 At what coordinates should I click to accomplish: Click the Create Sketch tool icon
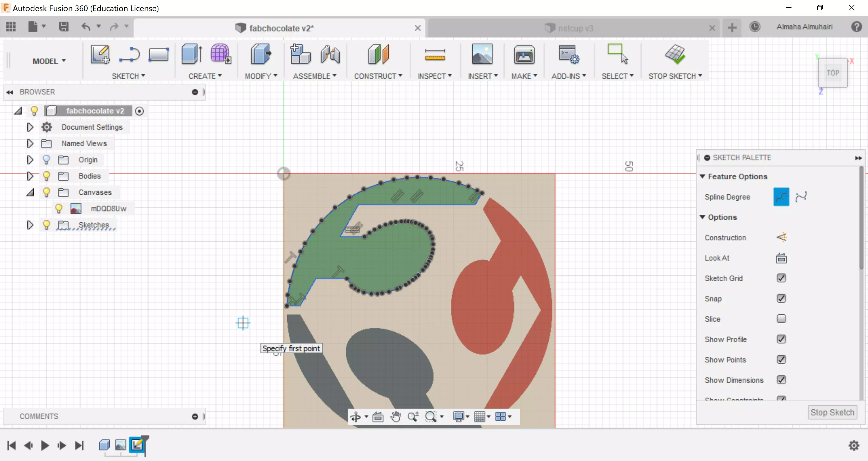pos(100,54)
